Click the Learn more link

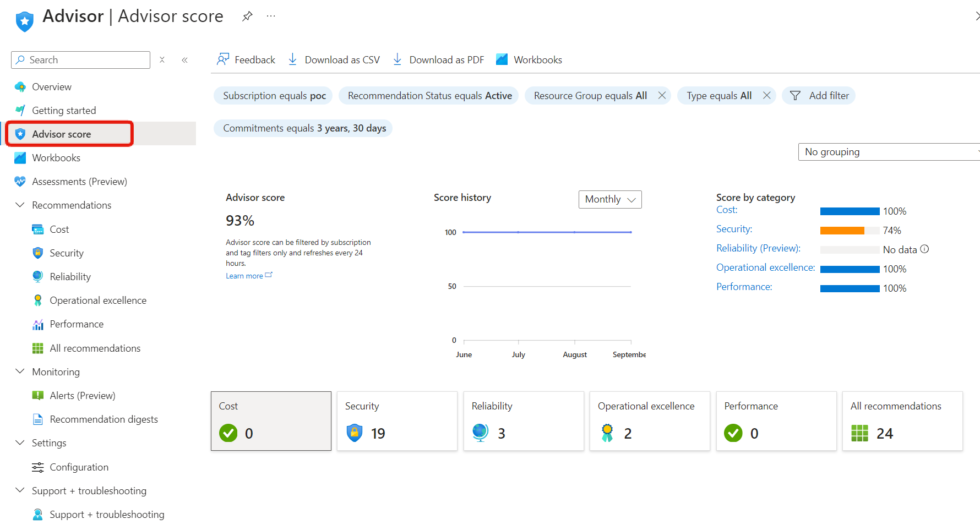click(249, 276)
